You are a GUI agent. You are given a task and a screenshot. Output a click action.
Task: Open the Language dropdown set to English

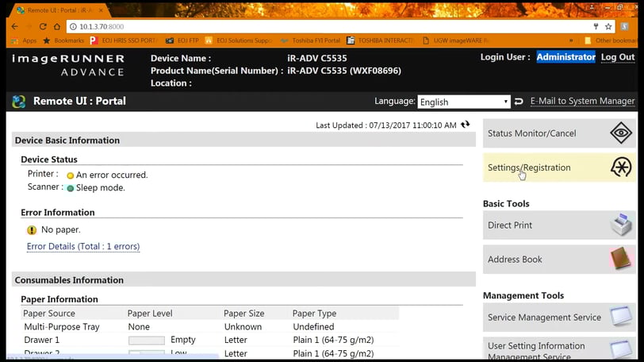tap(464, 102)
